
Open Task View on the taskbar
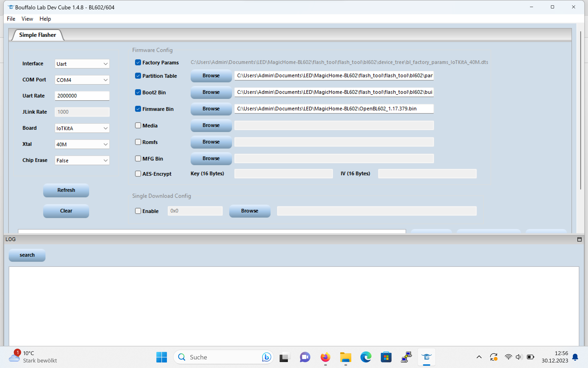(x=285, y=357)
